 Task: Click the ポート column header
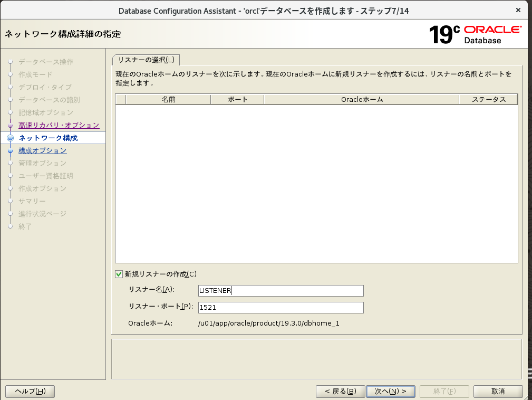click(237, 99)
